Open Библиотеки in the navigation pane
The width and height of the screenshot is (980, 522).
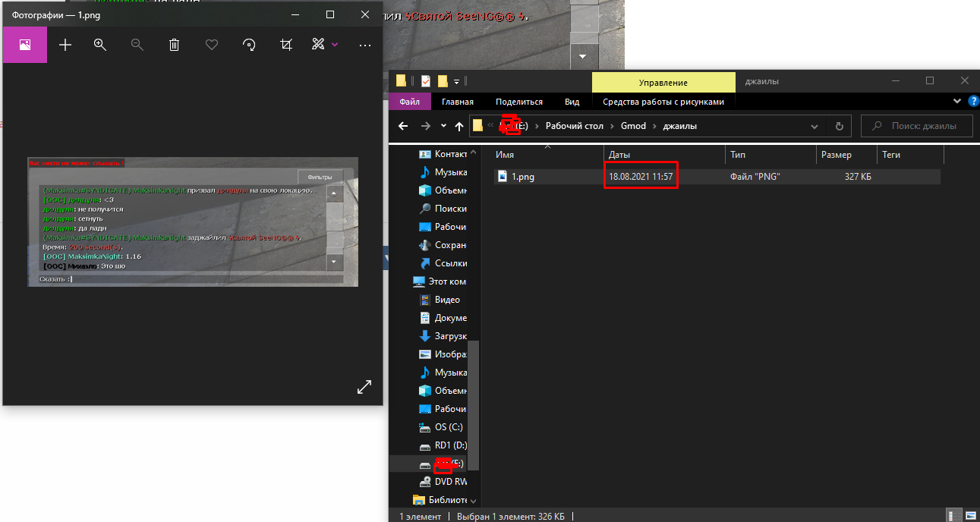[440, 500]
